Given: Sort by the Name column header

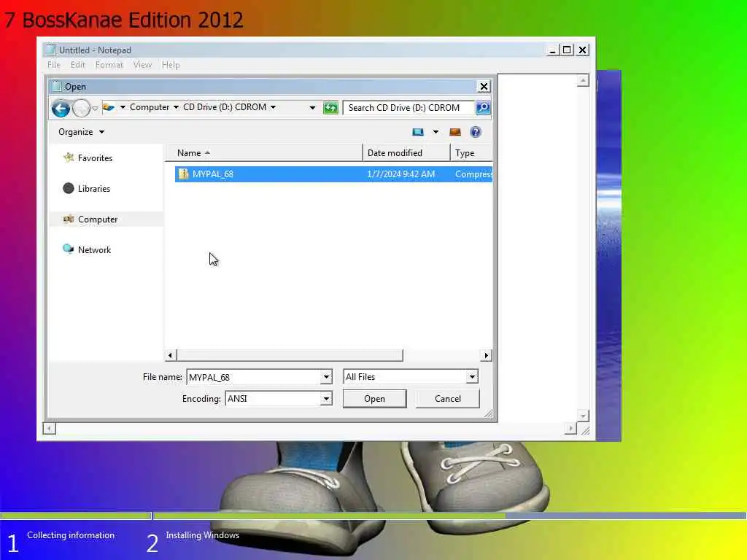Looking at the screenshot, I should click(263, 153).
